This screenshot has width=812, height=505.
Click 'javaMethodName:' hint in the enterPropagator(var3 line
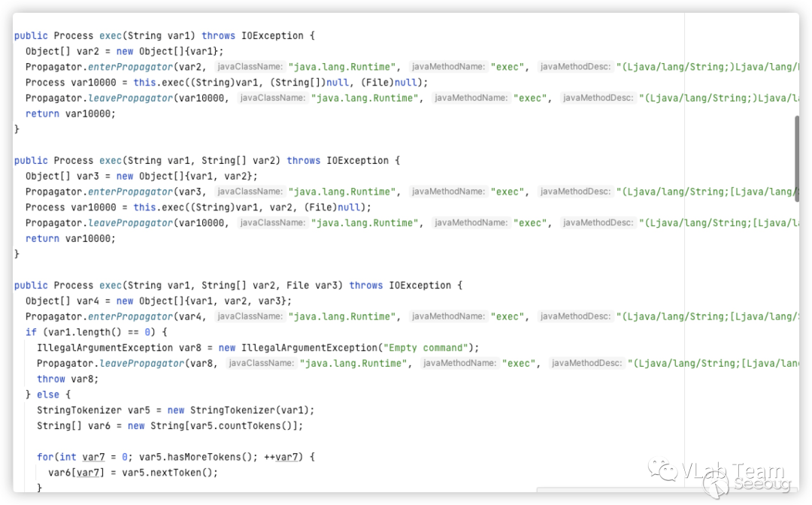(448, 192)
